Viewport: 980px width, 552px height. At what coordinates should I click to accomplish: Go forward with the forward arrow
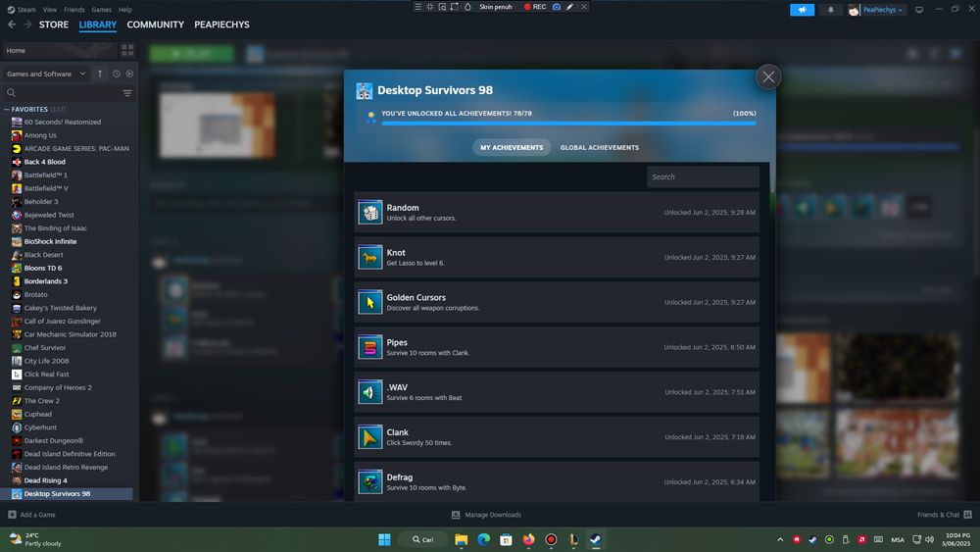[x=27, y=25]
